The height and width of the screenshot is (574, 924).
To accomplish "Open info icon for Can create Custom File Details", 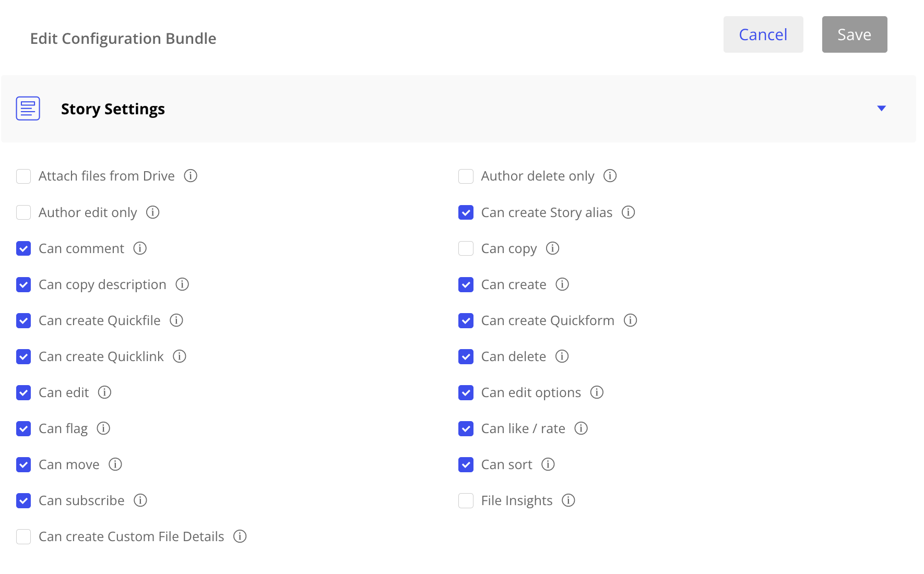I will click(x=240, y=536).
